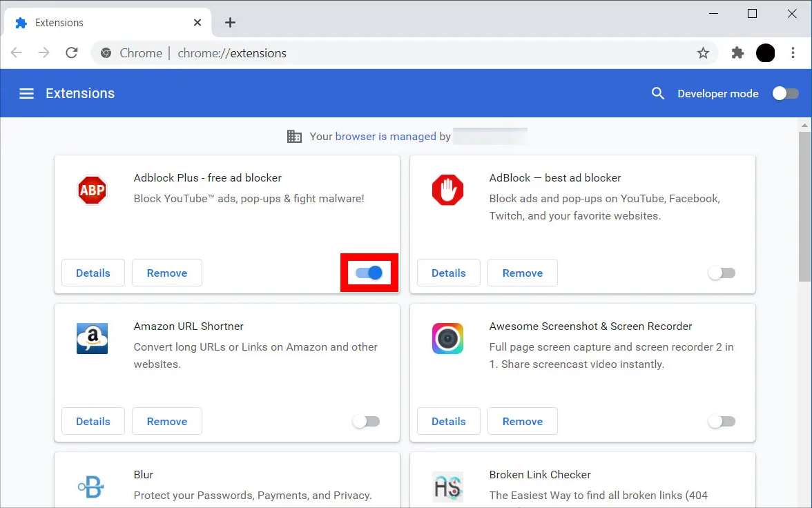Open a new tab with plus button
The width and height of the screenshot is (812, 508).
click(231, 22)
